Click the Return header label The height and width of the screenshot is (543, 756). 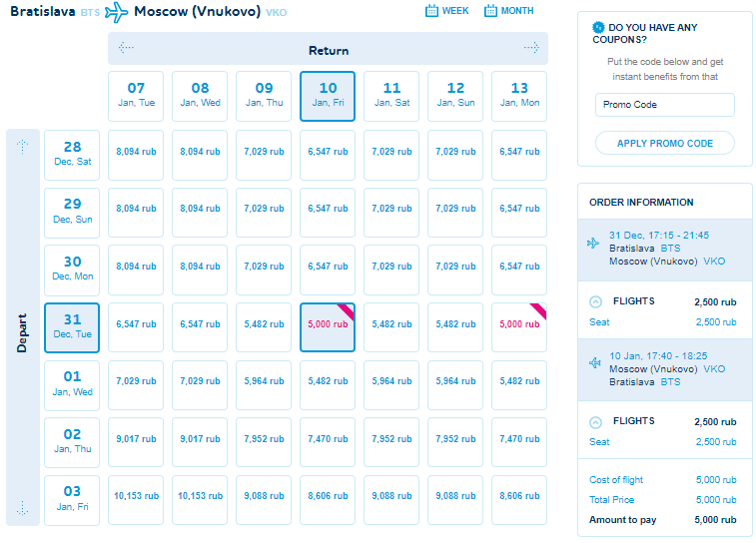coord(329,51)
